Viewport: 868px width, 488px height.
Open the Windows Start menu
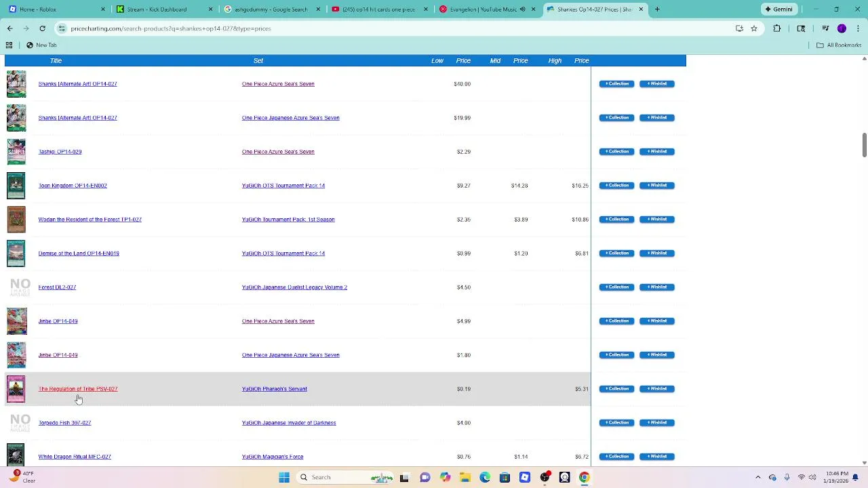284,477
